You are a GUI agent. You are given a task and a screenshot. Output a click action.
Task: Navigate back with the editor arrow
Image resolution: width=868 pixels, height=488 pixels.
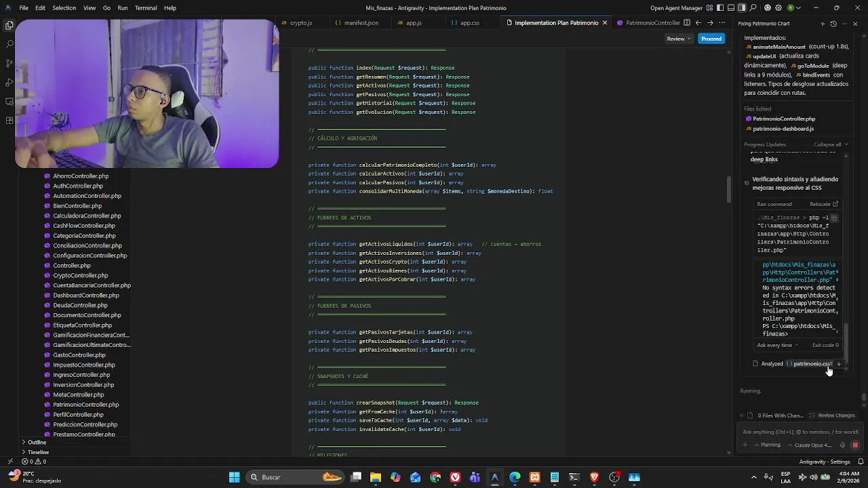(x=698, y=23)
